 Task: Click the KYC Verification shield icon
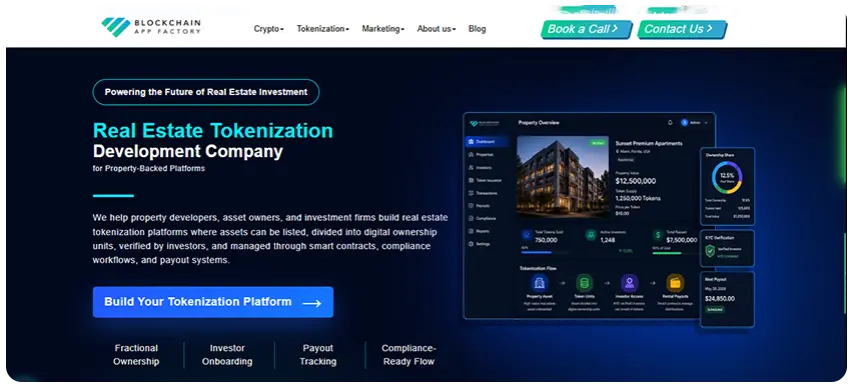click(x=710, y=251)
